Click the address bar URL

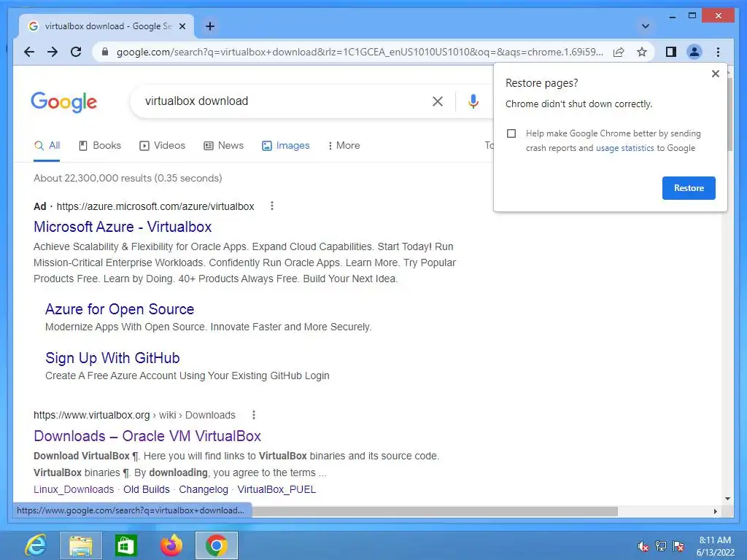(360, 52)
